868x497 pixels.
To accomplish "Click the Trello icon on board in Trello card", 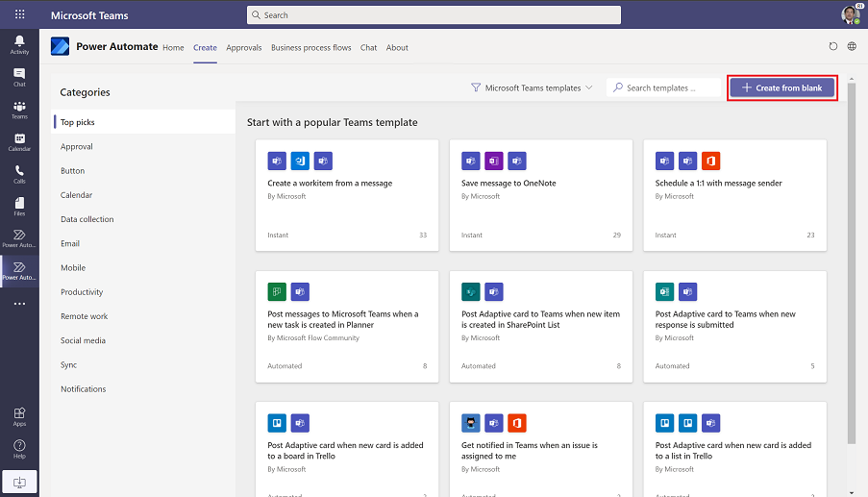I will 277,423.
